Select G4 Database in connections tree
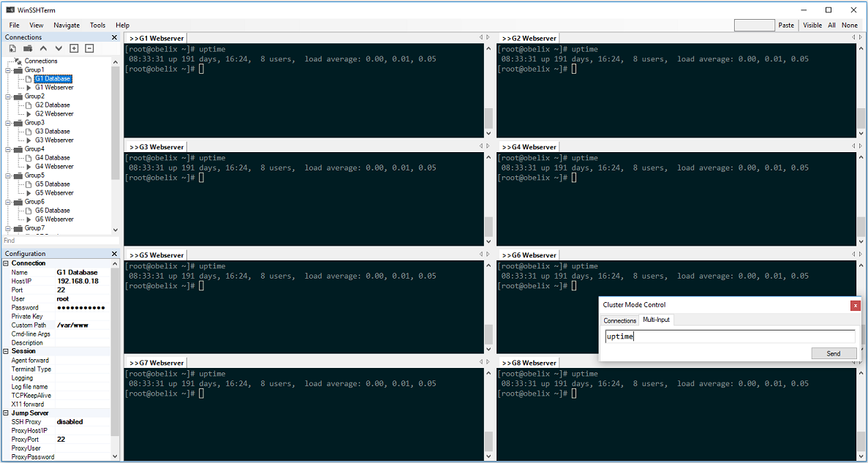This screenshot has height=463, width=868. [53, 158]
